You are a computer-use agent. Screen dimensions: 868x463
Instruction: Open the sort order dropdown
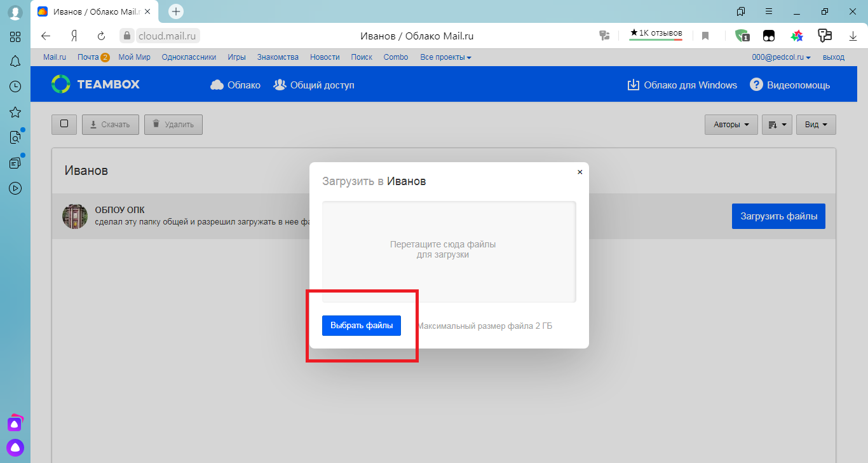(777, 125)
